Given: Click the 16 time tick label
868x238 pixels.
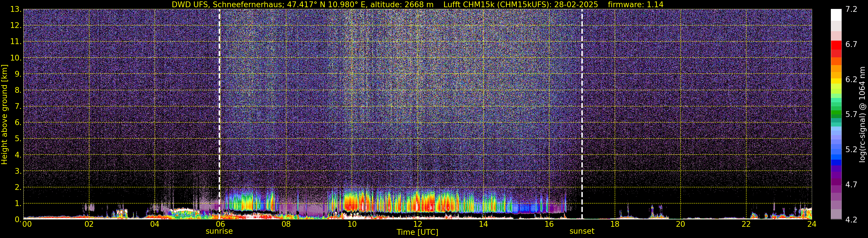Looking at the screenshot, I should [549, 224].
